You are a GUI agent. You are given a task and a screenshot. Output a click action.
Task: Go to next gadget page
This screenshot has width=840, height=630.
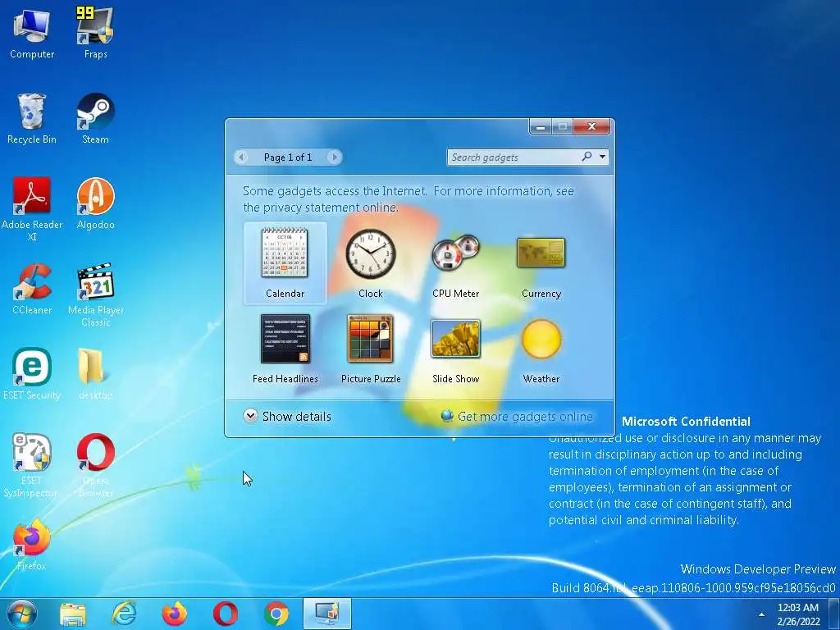tap(335, 157)
